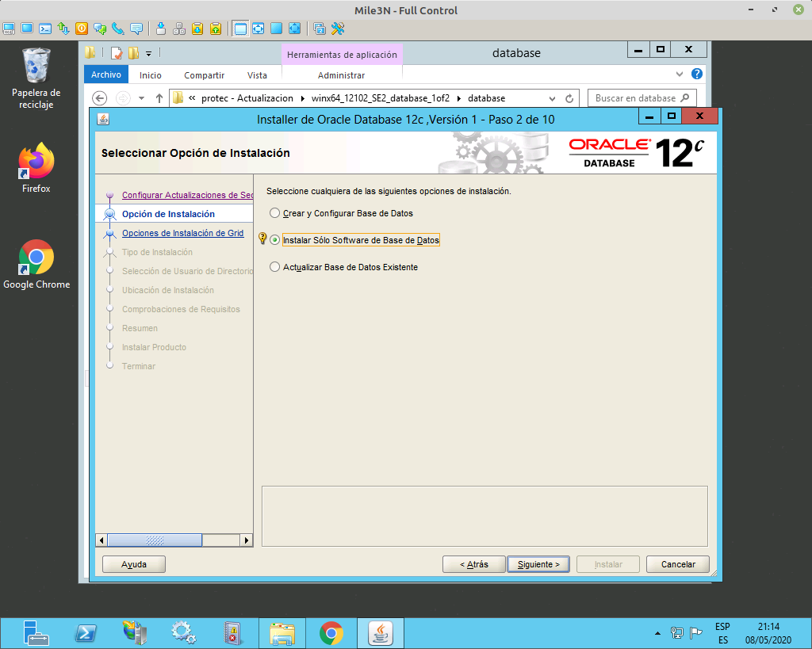This screenshot has height=649, width=812.
Task: Launch Google Chrome from the taskbar
Action: pos(331,632)
